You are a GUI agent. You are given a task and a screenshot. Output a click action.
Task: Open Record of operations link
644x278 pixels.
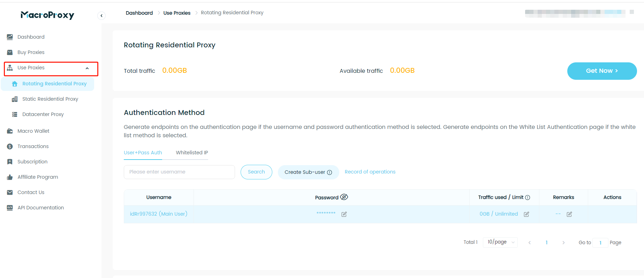pyautogui.click(x=370, y=172)
